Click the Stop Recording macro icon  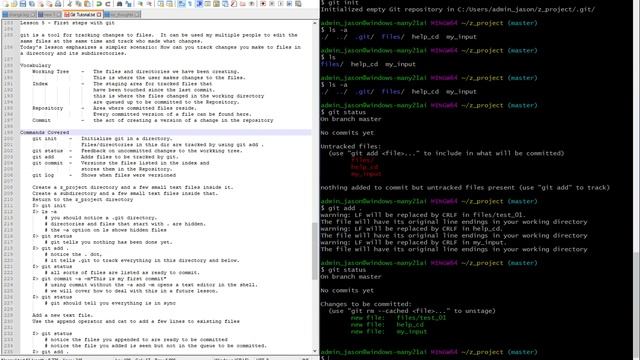272,4
